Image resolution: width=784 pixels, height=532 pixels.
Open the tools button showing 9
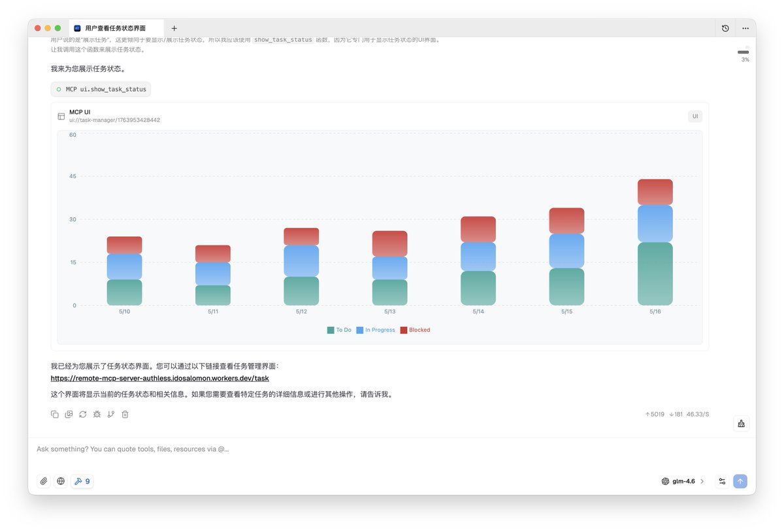point(82,481)
